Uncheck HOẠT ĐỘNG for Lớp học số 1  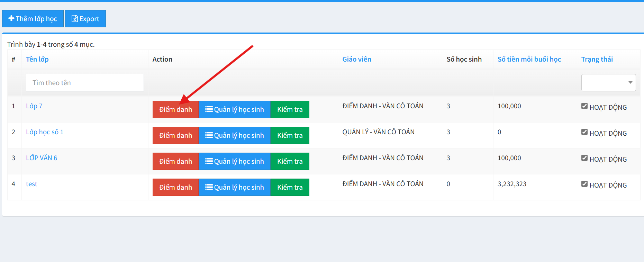(x=584, y=132)
